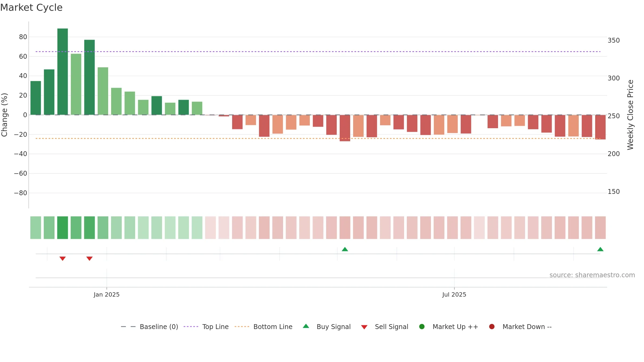
Task: Click the Market Cycle chart title
Action: (x=31, y=8)
